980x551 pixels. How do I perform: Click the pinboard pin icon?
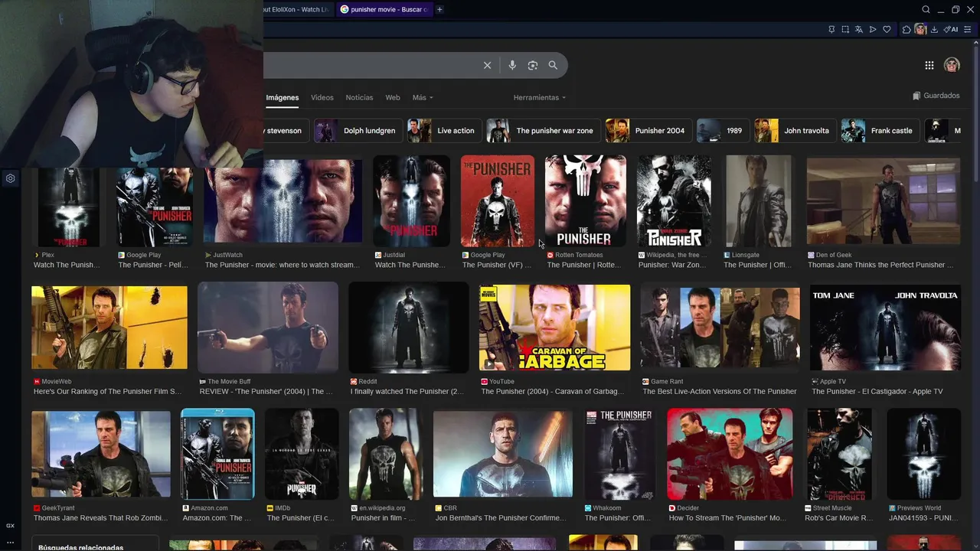coord(831,30)
